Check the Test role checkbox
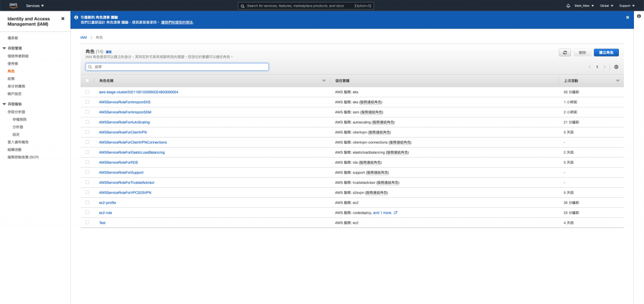This screenshot has height=304, width=644. pos(87,222)
